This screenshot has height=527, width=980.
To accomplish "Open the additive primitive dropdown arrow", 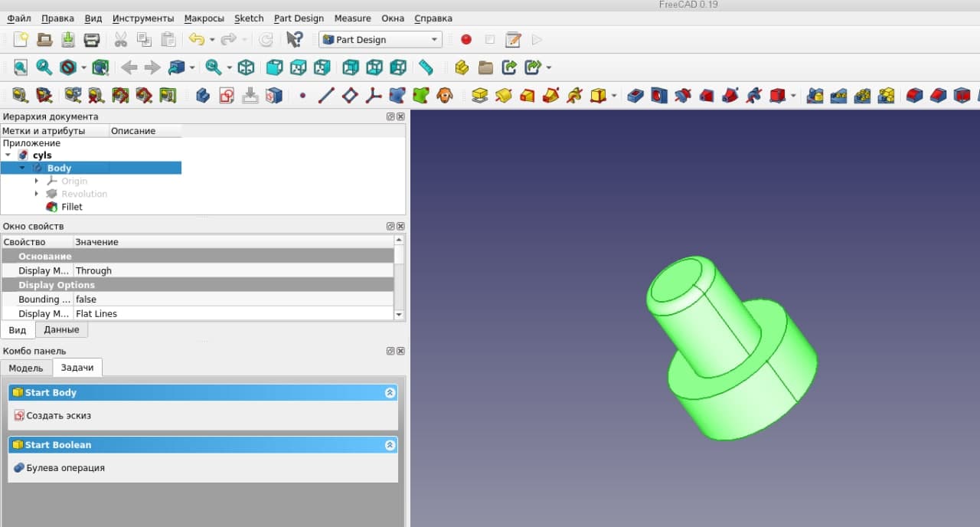I will click(x=615, y=95).
